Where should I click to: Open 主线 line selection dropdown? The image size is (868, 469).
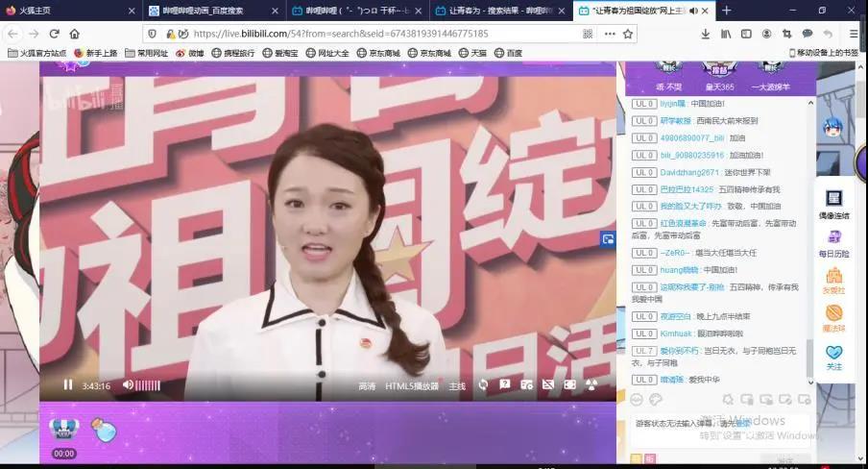(457, 386)
